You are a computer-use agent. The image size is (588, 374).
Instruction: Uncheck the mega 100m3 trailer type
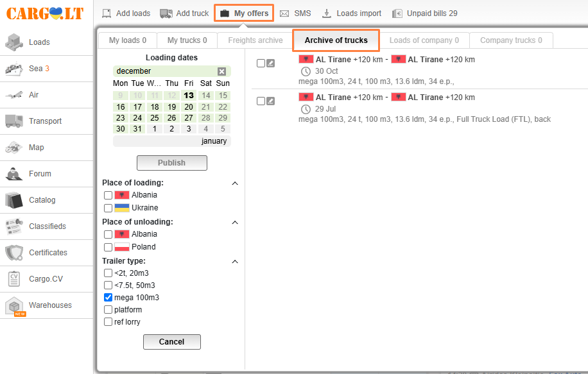tap(108, 298)
